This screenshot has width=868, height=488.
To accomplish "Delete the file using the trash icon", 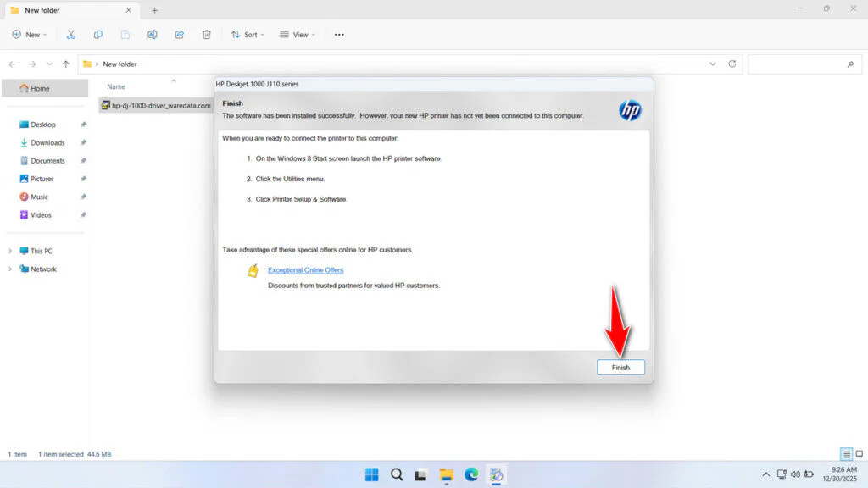I will 205,34.
